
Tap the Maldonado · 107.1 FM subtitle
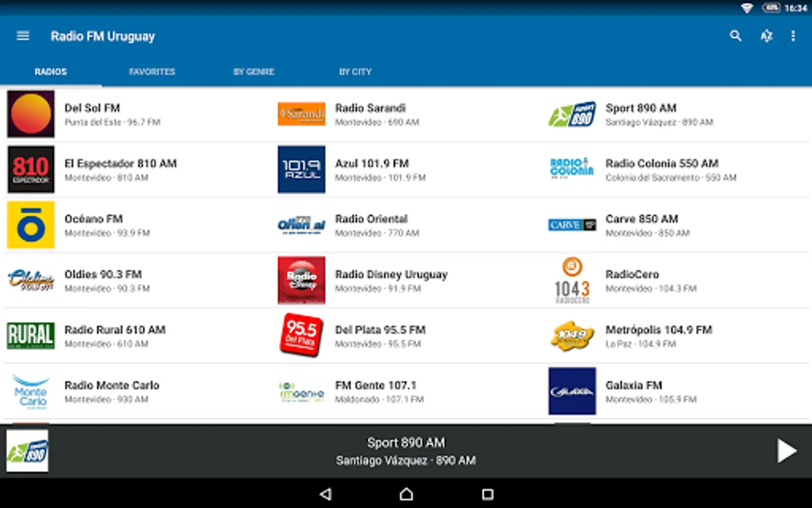point(379,399)
